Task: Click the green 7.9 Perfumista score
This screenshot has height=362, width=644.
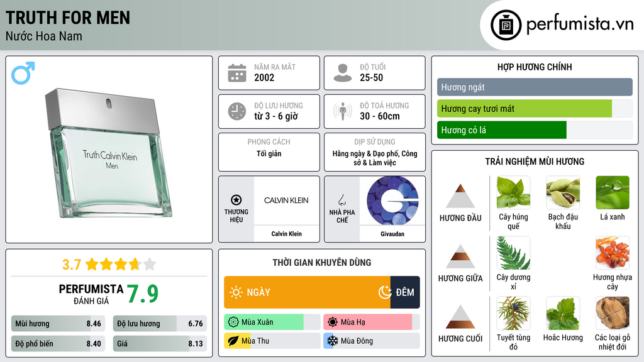Action: 143,293
